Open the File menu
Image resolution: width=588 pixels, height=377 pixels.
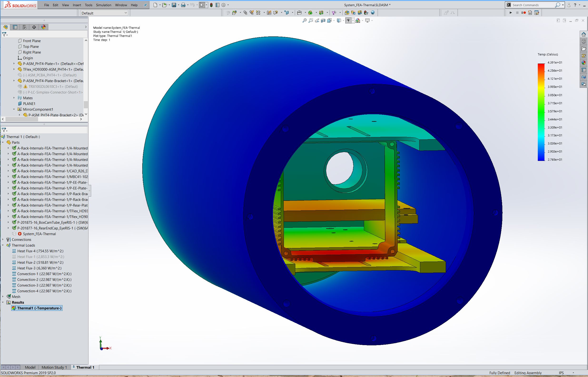[46, 5]
